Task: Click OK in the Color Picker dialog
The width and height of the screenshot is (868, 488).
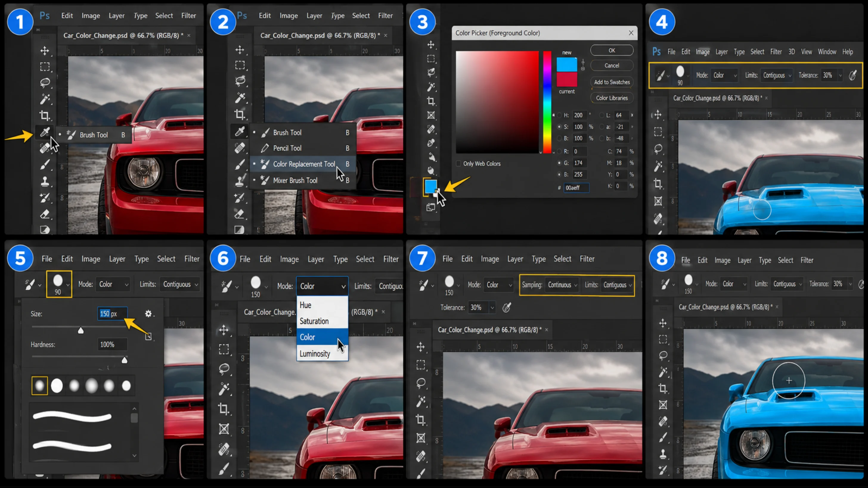Action: [x=612, y=51]
